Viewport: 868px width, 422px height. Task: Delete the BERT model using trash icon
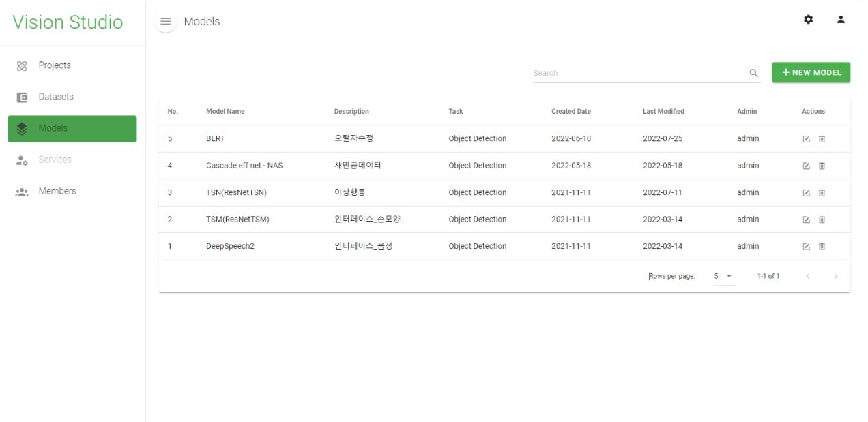[x=822, y=139]
